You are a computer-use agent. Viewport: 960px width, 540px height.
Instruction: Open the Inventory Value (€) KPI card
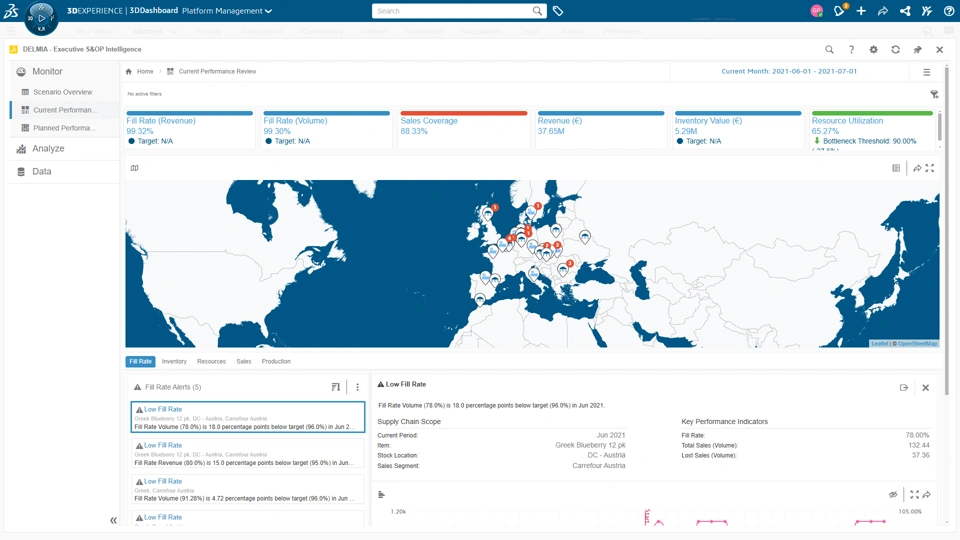pos(738,130)
